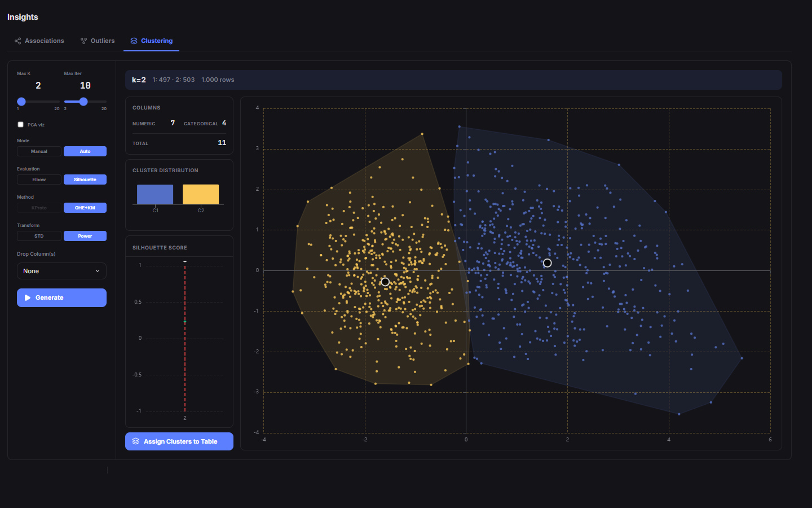Click the Max Iter slider handle
The height and width of the screenshot is (508, 812).
[83, 102]
